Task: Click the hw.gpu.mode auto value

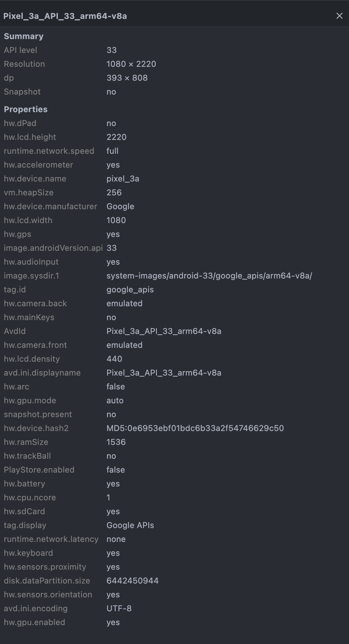Action: [x=115, y=400]
